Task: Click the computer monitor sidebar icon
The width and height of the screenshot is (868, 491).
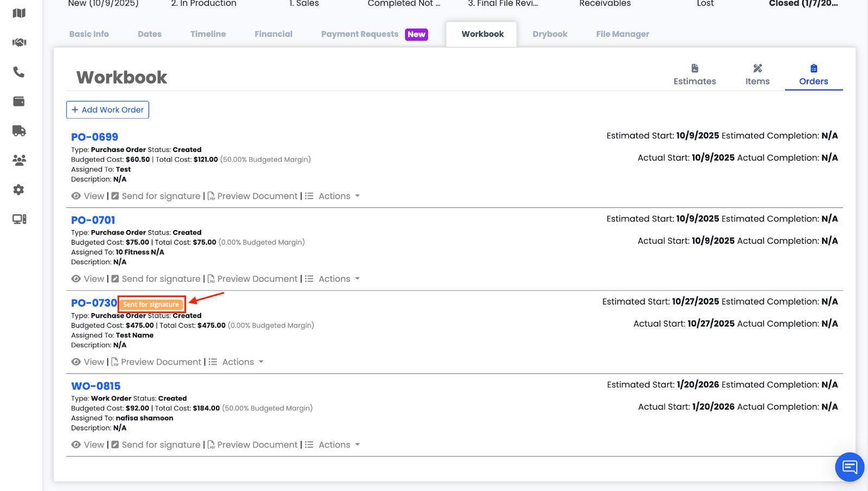Action: coord(19,219)
